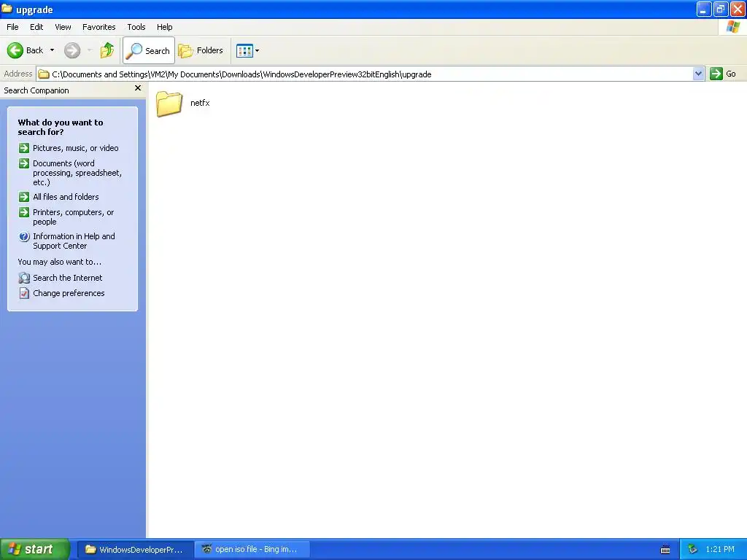Click the Up one level folder icon

point(107,50)
